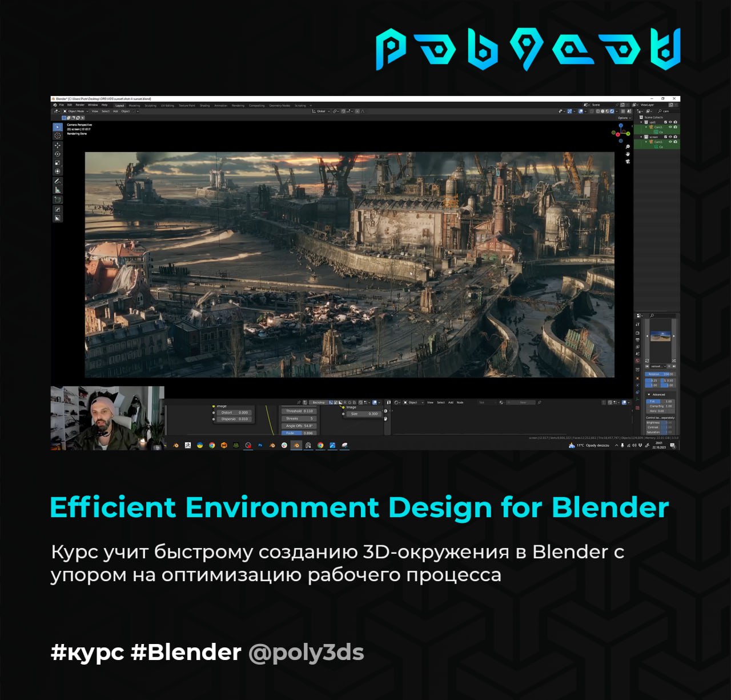Toggle visibility eye of the screen collection

click(x=670, y=137)
